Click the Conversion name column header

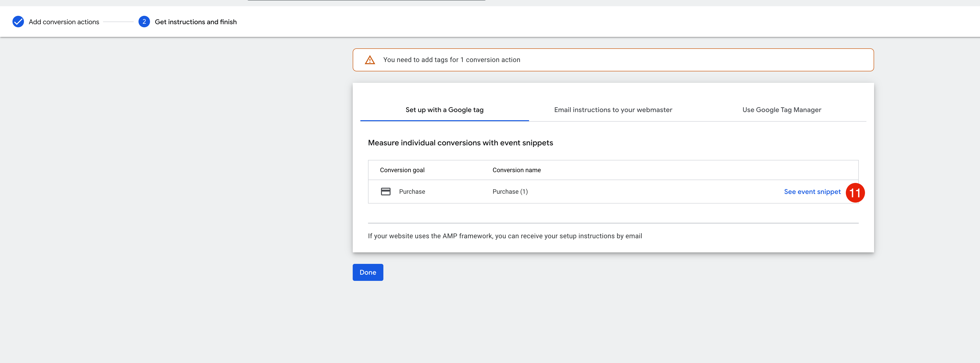[516, 170]
